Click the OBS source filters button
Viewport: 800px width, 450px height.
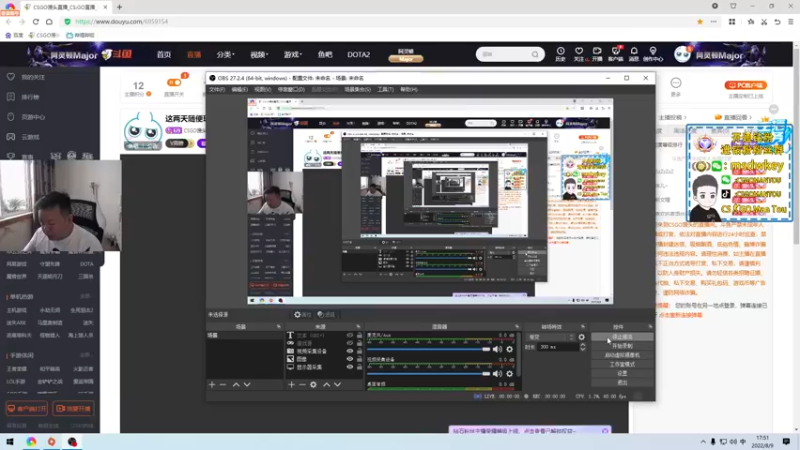point(326,315)
